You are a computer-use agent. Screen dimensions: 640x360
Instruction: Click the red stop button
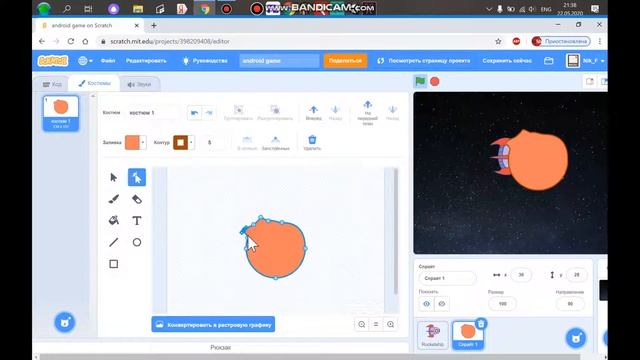coord(435,82)
